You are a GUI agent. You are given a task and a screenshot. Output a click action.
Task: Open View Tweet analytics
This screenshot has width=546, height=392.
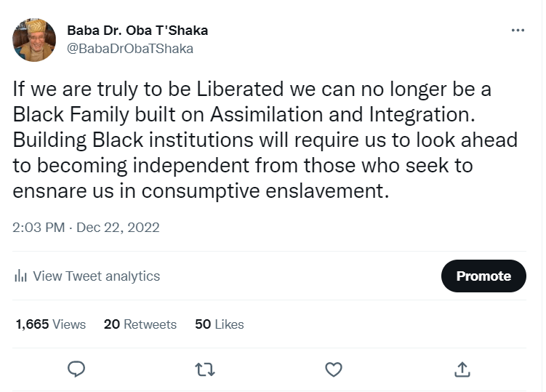[x=96, y=276]
